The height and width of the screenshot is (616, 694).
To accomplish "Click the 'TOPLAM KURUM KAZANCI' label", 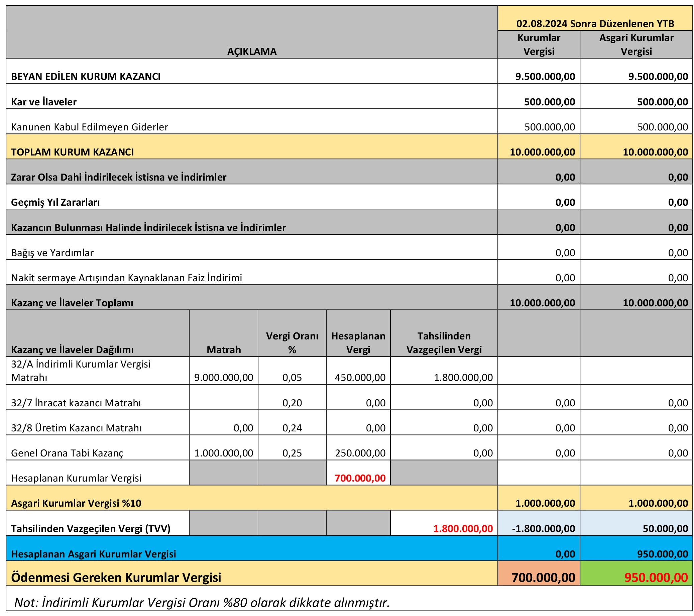I will (72, 152).
